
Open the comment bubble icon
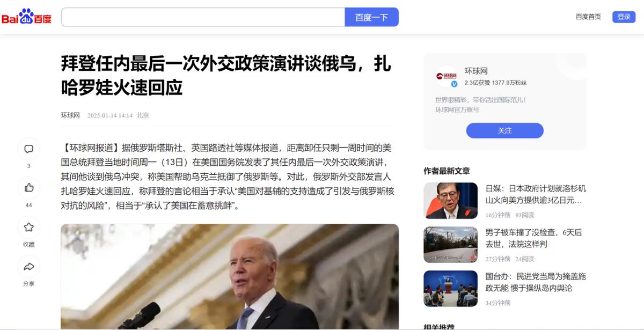pyautogui.click(x=29, y=149)
